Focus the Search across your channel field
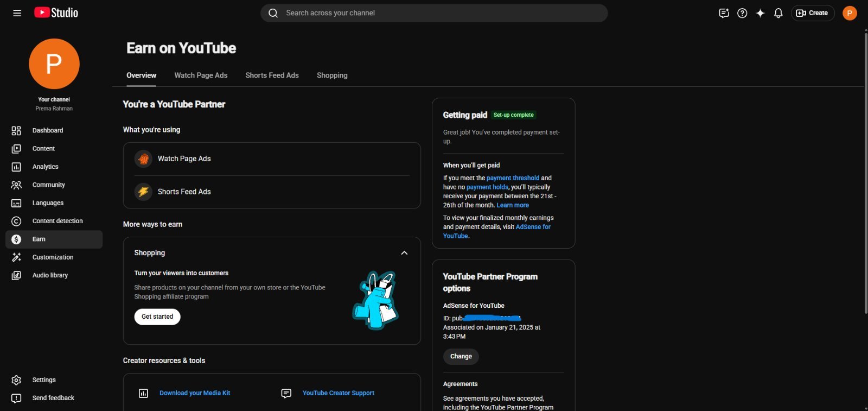Image resolution: width=868 pixels, height=411 pixels. [x=434, y=13]
